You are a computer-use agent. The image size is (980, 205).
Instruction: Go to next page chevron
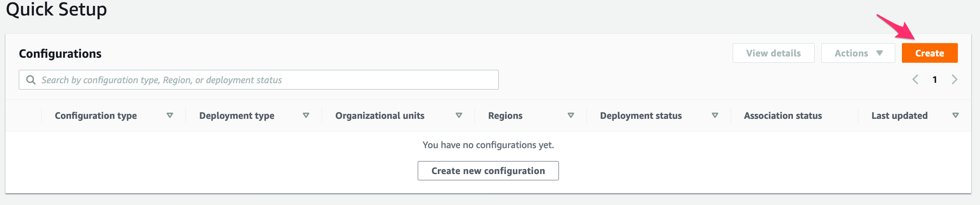955,79
